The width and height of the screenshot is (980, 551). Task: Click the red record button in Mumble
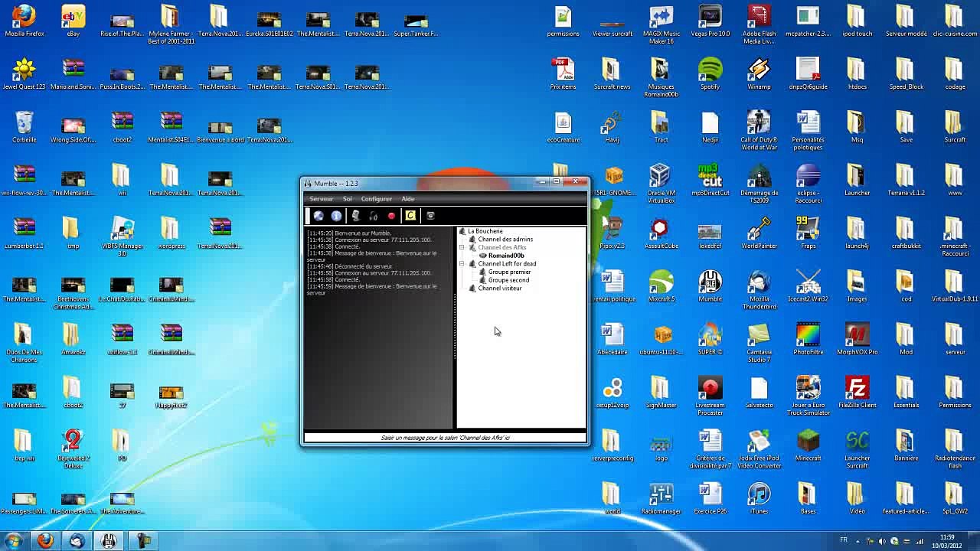tap(391, 216)
